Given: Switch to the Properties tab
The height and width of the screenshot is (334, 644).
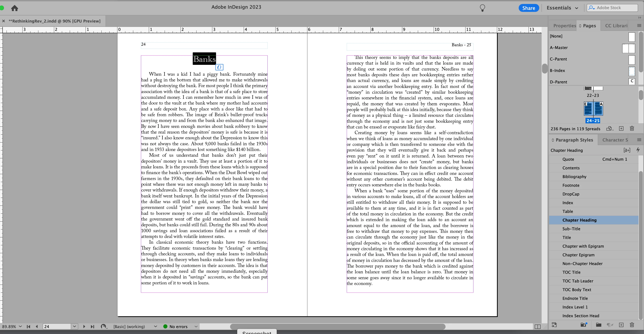Looking at the screenshot, I should click(564, 25).
